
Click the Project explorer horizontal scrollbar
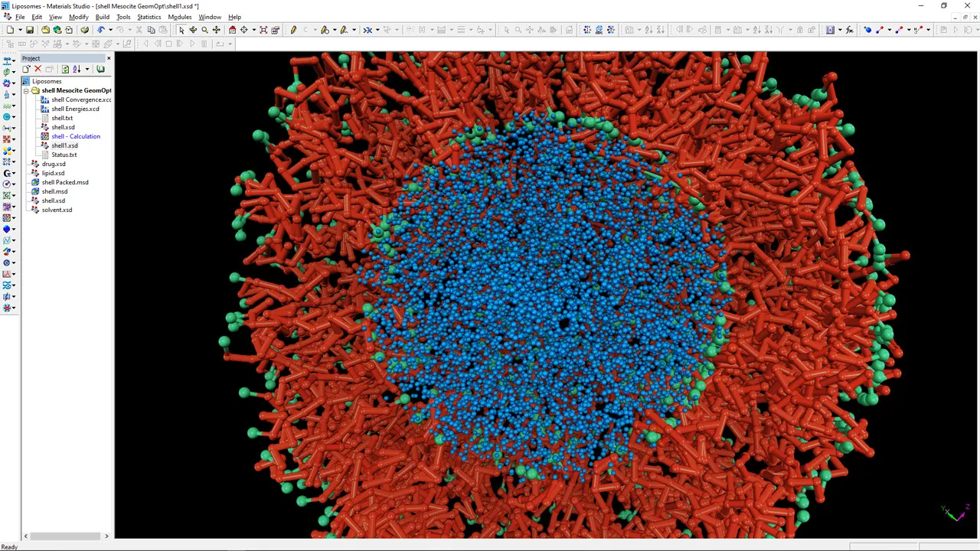(x=65, y=536)
